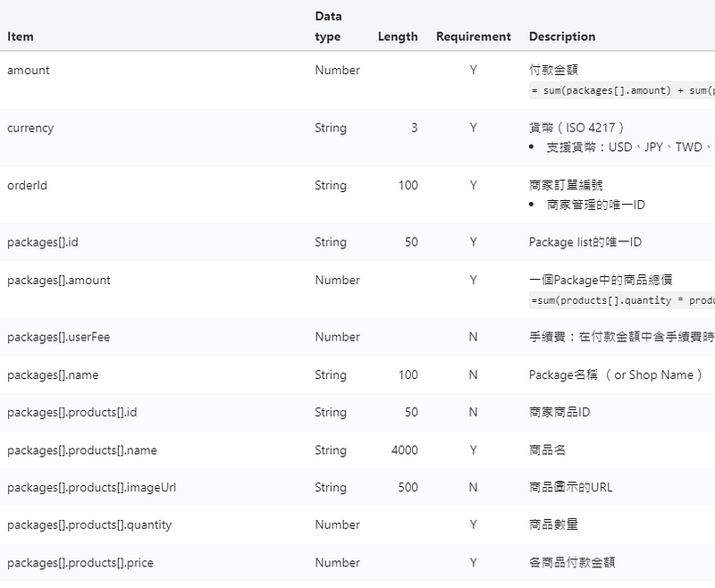The image size is (715, 588).
Task: Click the Item column header
Action: [x=21, y=37]
